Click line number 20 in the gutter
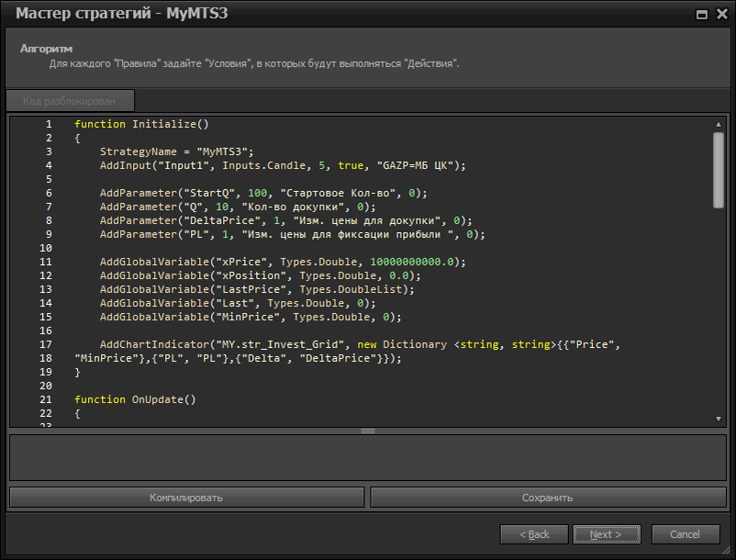Viewport: 736px width, 560px height. pos(46,386)
